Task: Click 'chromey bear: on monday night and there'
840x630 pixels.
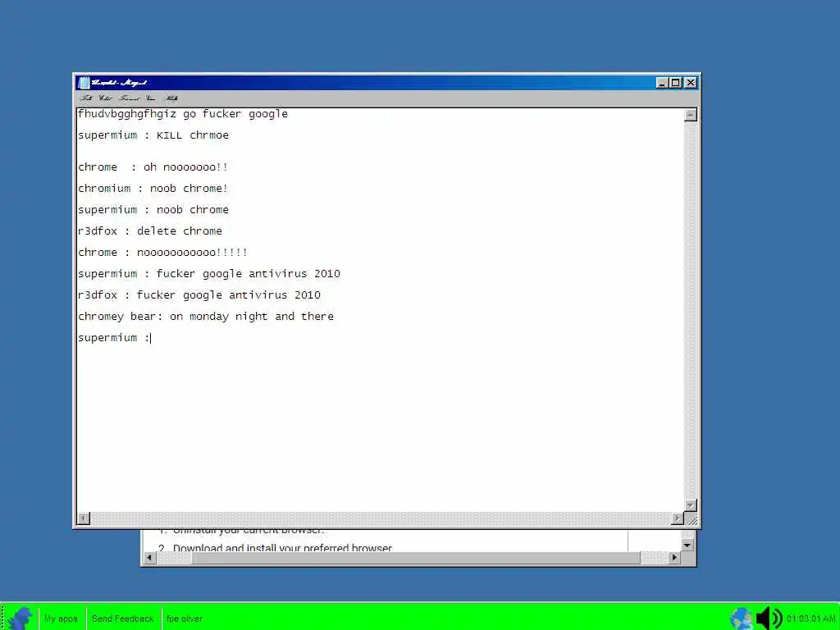Action: click(206, 317)
